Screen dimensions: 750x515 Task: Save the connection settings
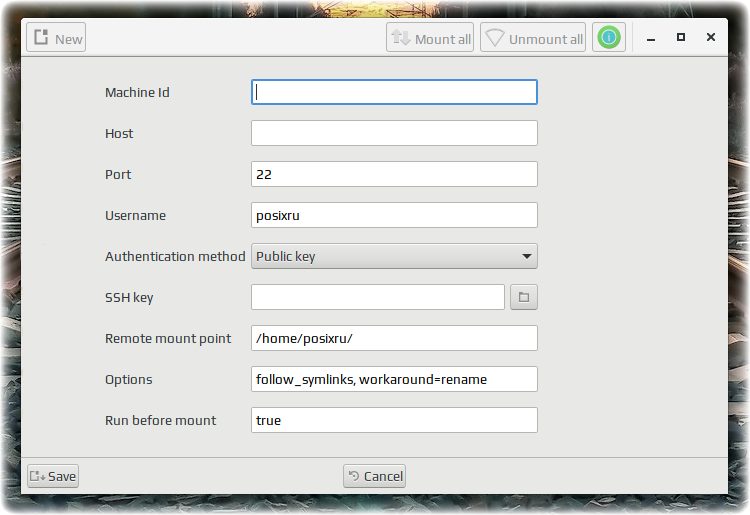(53, 476)
